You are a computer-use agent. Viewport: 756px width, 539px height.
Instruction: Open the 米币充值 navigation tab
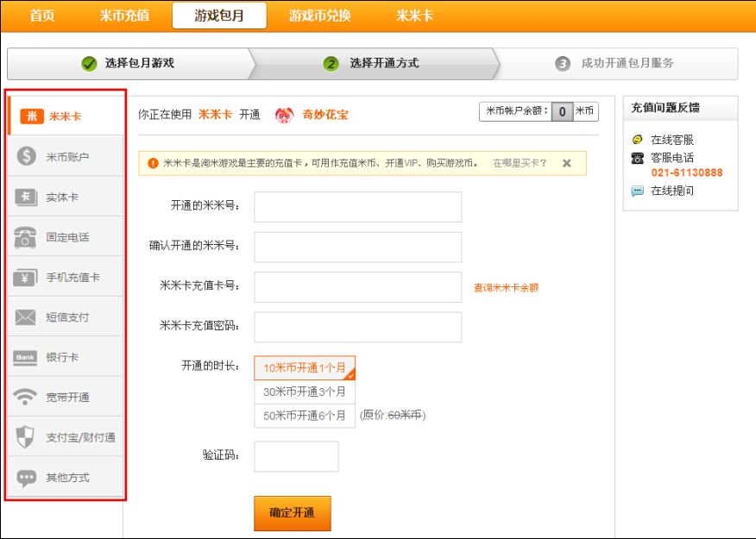pos(124,16)
